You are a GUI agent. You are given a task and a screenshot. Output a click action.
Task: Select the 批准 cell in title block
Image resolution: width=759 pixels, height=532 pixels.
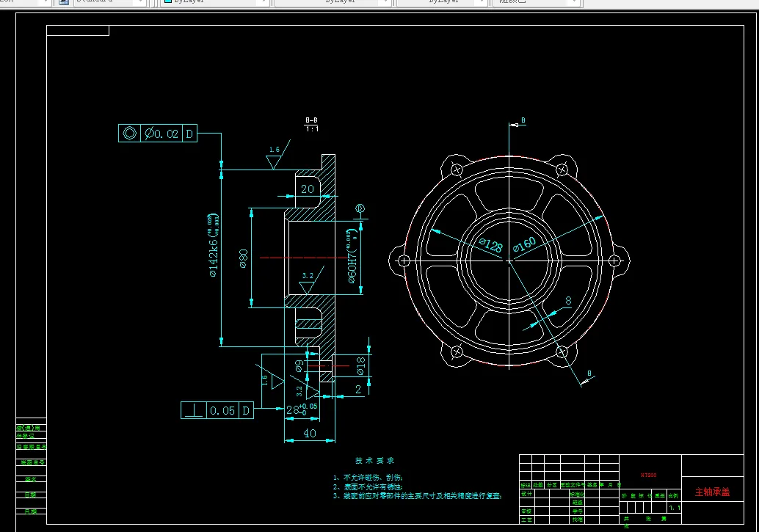pyautogui.click(x=577, y=520)
